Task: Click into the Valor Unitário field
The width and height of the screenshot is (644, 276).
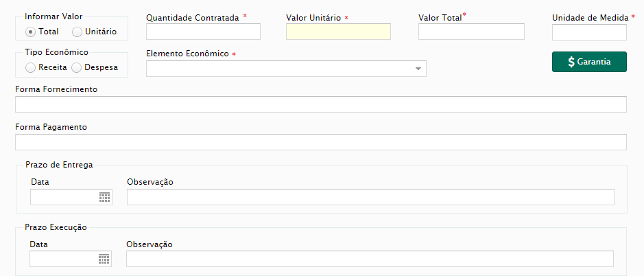Action: click(338, 32)
